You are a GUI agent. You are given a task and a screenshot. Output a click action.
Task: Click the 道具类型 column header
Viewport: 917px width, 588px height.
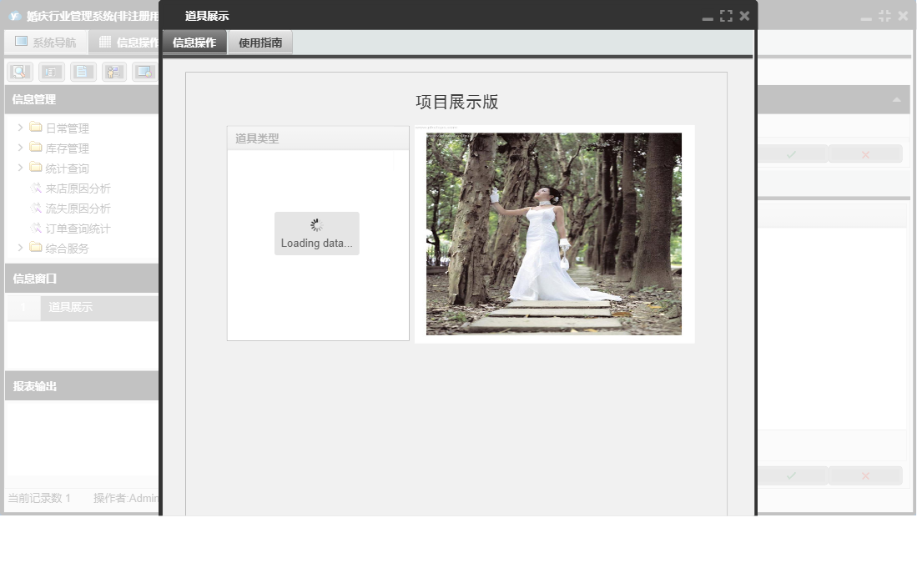tap(318, 138)
